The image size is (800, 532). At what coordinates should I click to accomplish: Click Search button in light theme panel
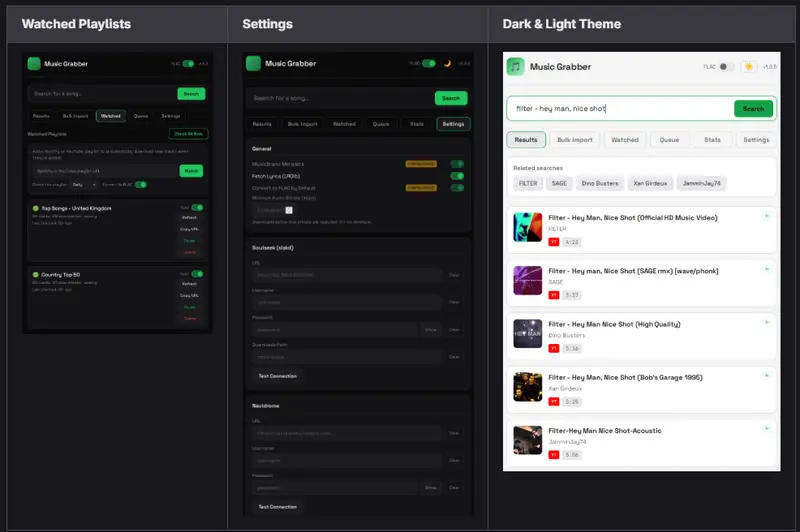point(754,109)
